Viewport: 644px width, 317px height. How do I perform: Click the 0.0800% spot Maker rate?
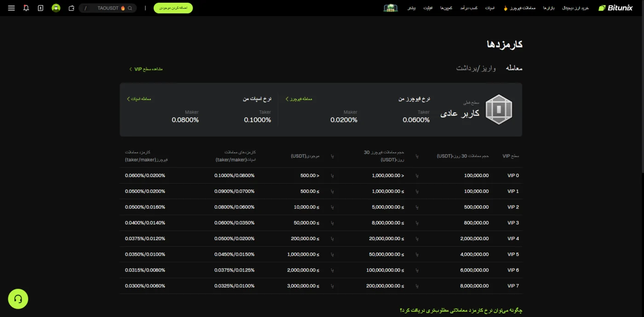pyautogui.click(x=185, y=120)
